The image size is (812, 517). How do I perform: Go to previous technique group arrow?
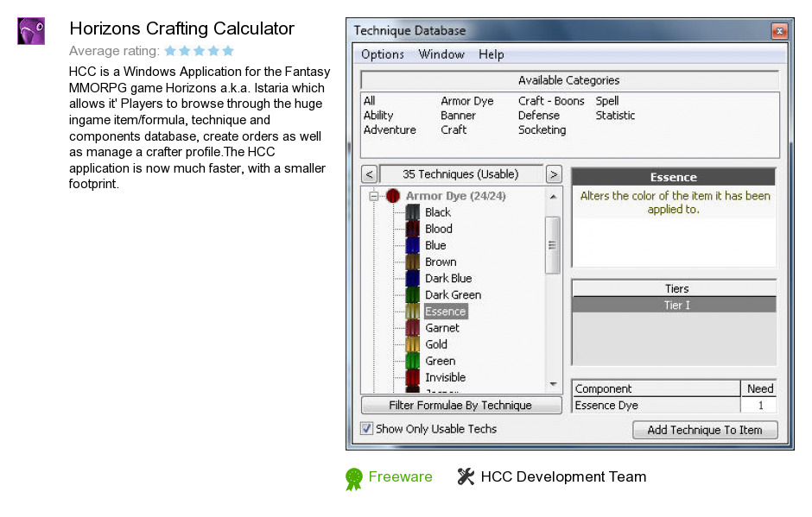(369, 174)
